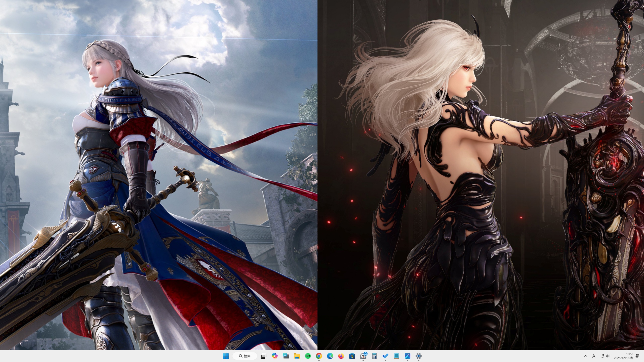
Task: Expand the hidden system tray icons chevron
Action: [586, 356]
